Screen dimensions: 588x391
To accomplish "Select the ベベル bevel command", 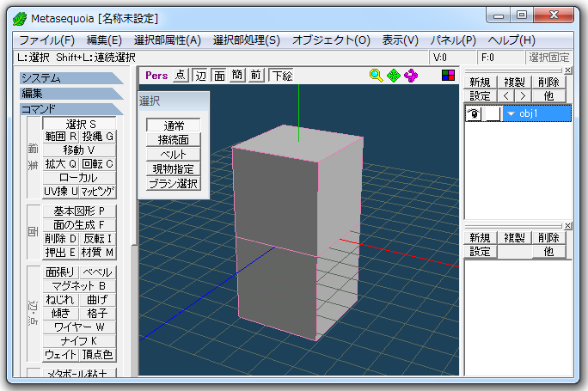I will coord(97,272).
